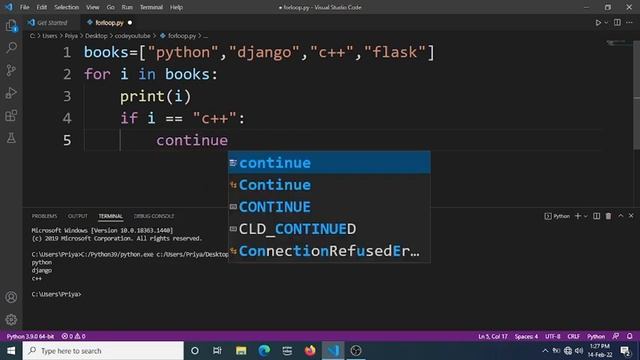The width and height of the screenshot is (640, 360).
Task: Open the Run menu
Action: pos(127,7)
